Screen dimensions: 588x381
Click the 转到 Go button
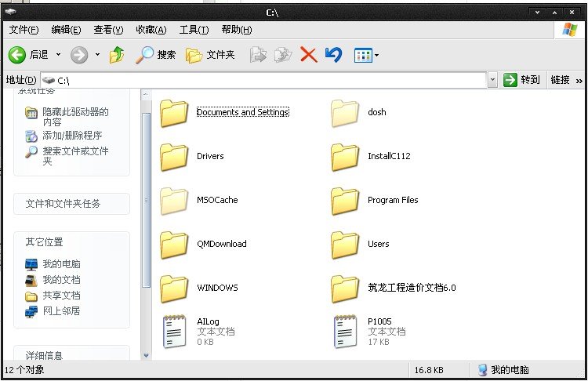(521, 80)
